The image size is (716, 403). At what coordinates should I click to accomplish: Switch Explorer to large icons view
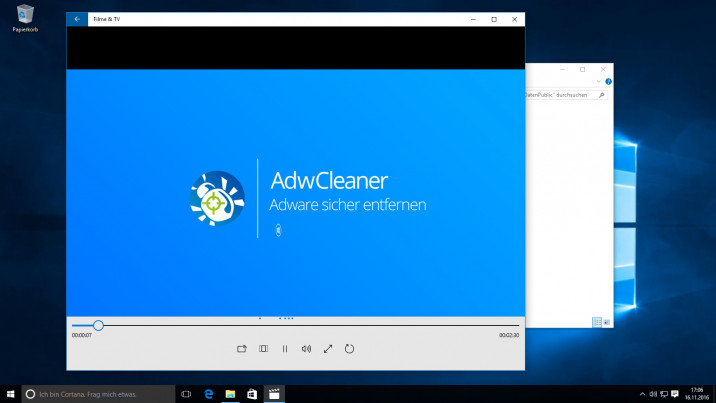(606, 322)
